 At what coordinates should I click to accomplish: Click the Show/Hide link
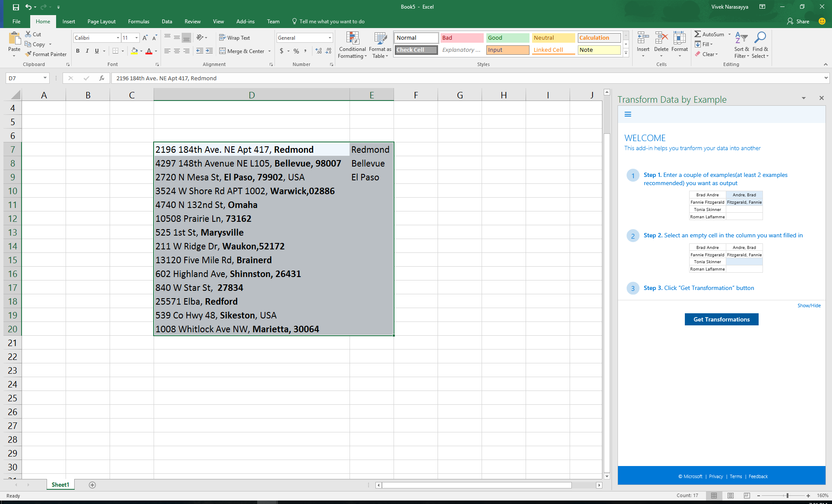[809, 306]
